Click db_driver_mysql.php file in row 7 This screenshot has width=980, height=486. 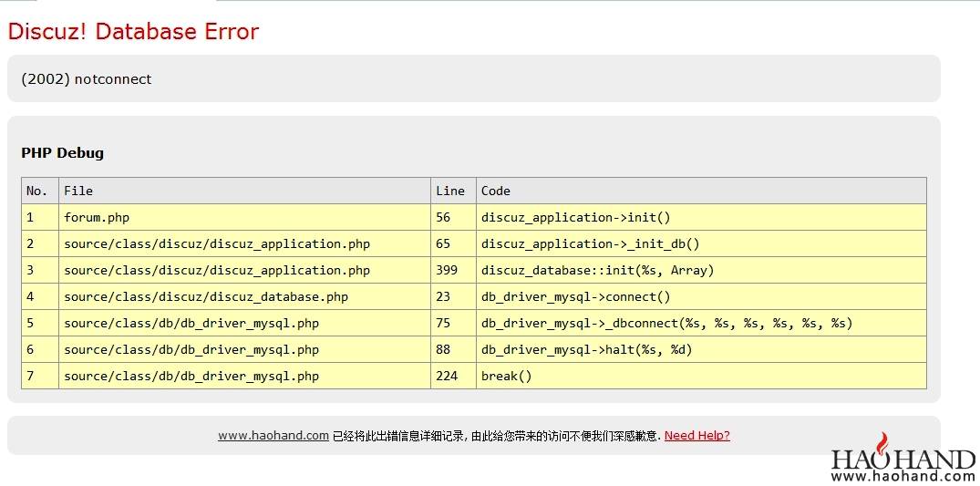[x=244, y=376]
